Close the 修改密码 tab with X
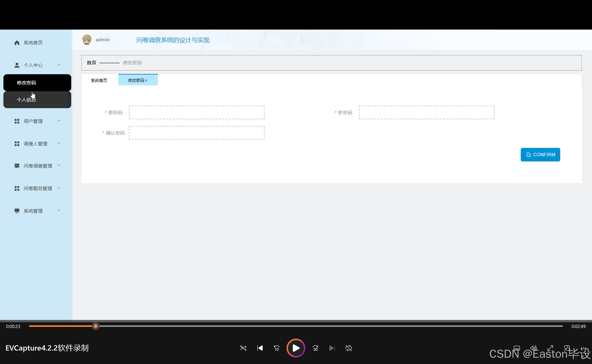 [146, 80]
